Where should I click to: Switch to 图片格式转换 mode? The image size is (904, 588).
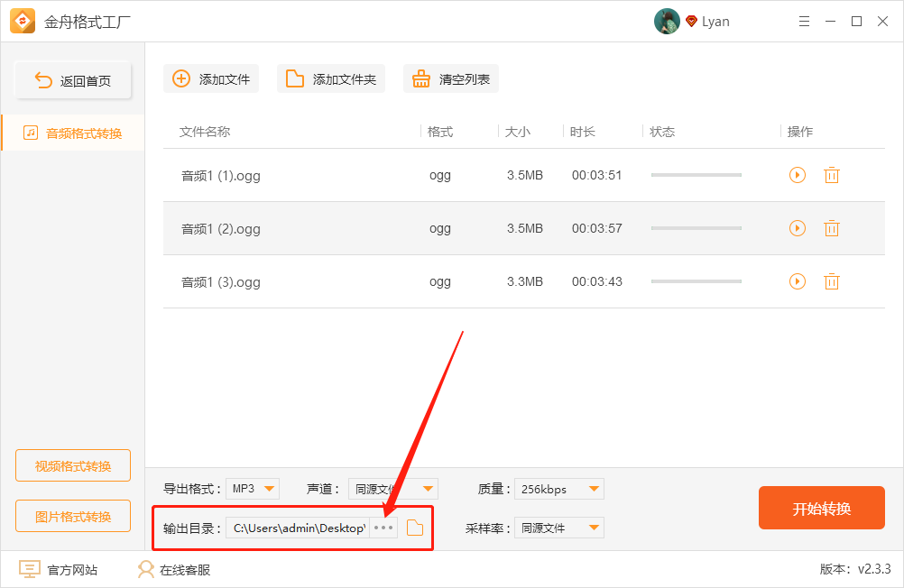click(x=72, y=515)
